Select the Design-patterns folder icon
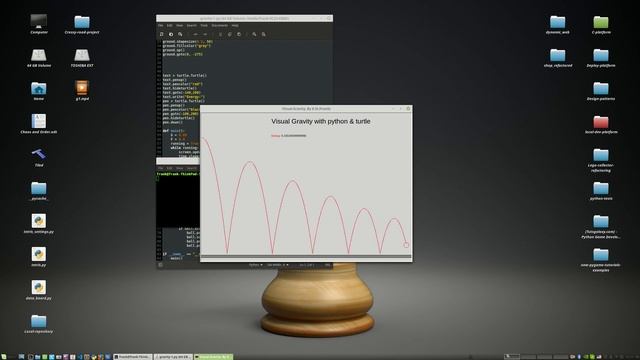 (601, 91)
